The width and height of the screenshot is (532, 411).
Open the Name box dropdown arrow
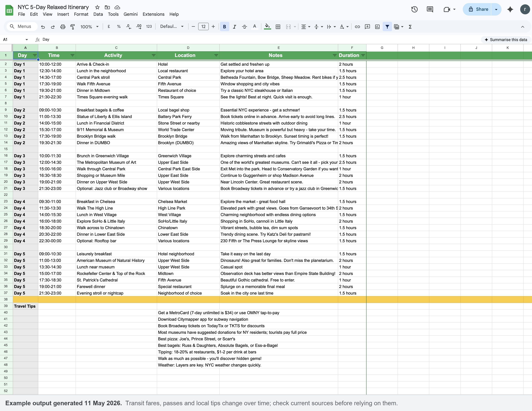[x=27, y=40]
